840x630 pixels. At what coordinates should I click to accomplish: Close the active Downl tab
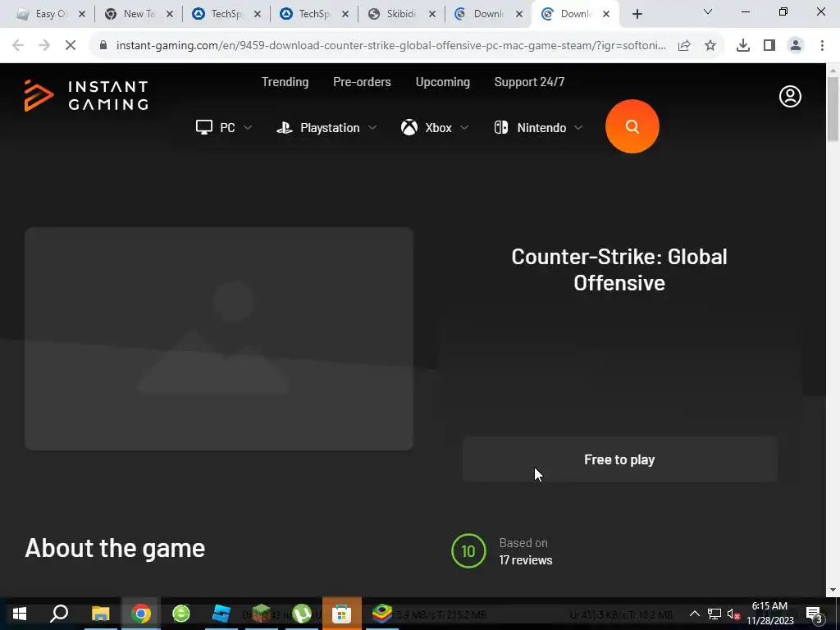(x=606, y=15)
